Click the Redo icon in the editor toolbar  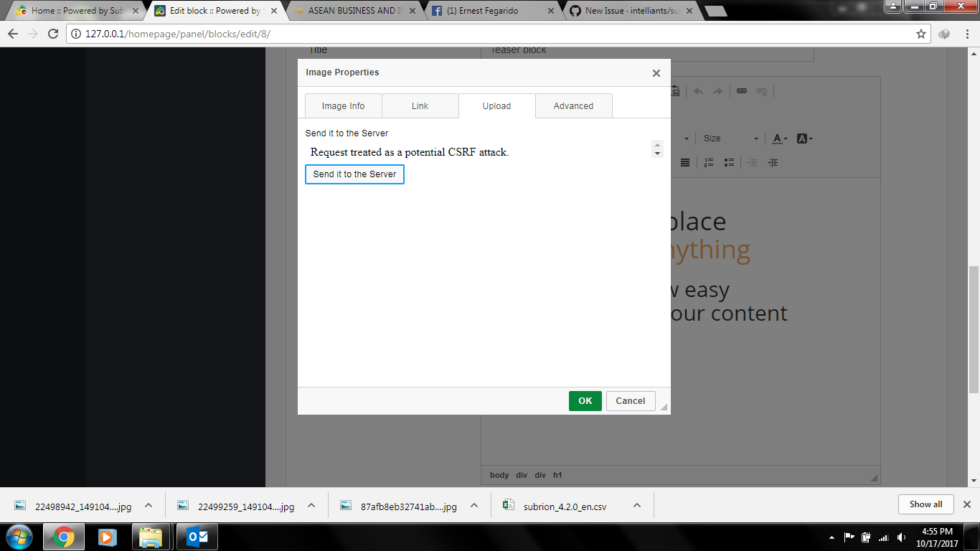(x=717, y=91)
